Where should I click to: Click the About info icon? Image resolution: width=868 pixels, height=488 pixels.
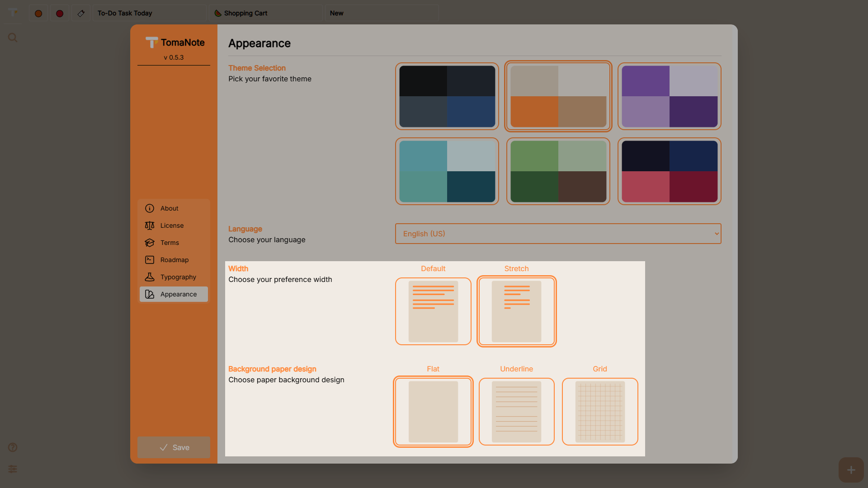[150, 208]
